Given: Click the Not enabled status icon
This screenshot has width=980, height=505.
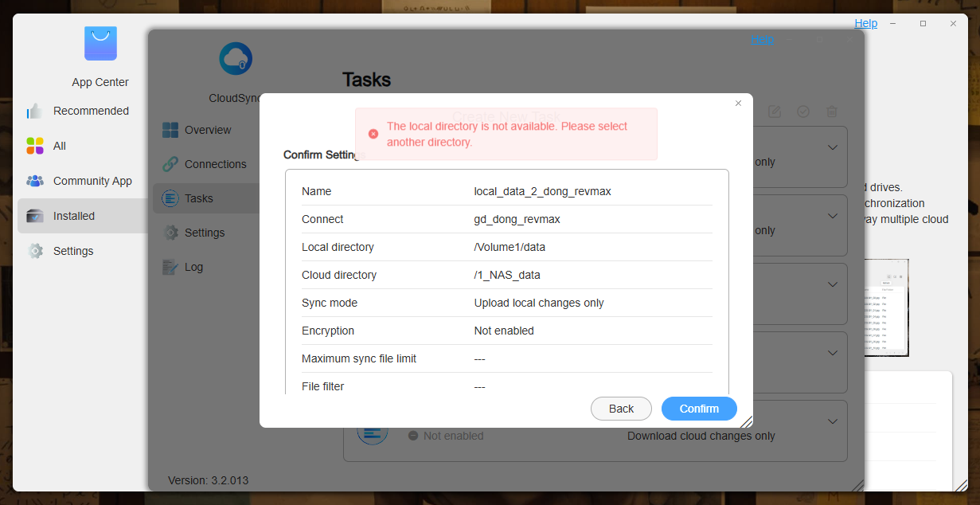Looking at the screenshot, I should [413, 436].
